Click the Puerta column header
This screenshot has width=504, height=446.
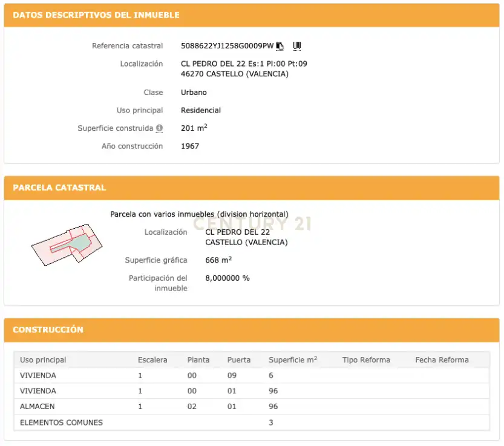coord(239,360)
